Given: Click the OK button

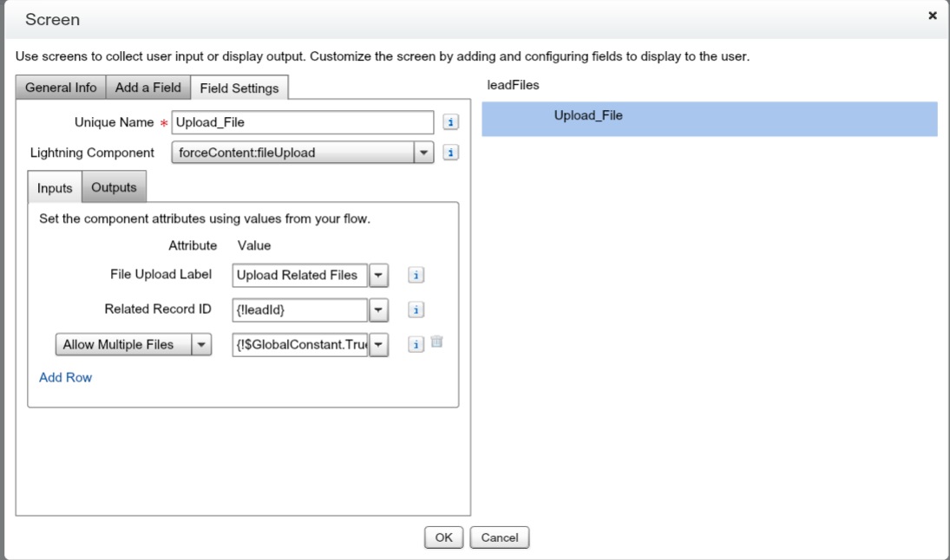Looking at the screenshot, I should (443, 537).
